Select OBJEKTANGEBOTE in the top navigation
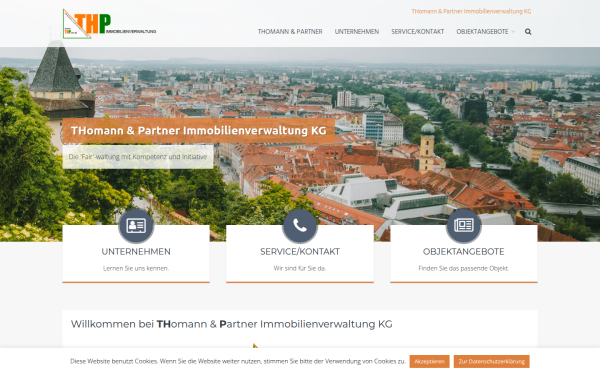600x375 pixels. pyautogui.click(x=482, y=32)
